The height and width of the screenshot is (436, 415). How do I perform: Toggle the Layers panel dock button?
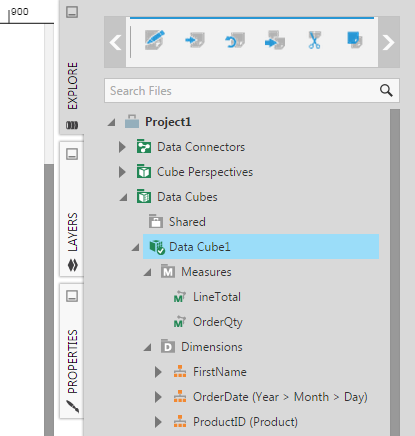click(x=72, y=154)
